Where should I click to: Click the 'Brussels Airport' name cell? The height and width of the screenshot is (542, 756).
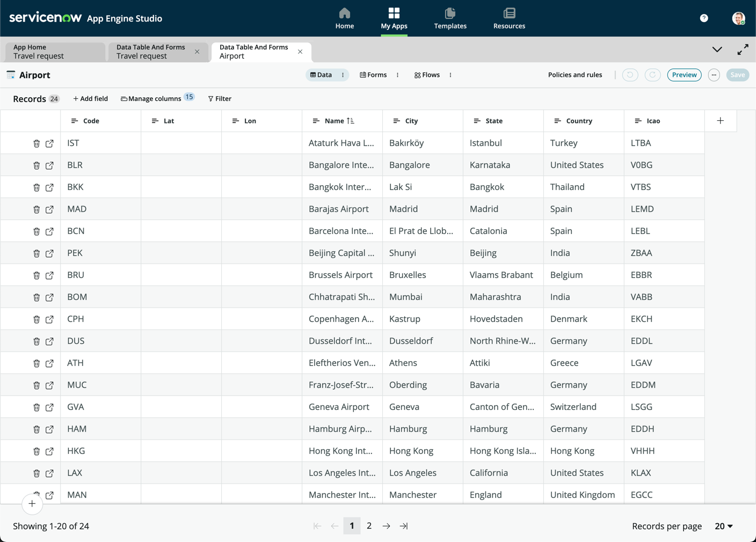[x=342, y=275]
